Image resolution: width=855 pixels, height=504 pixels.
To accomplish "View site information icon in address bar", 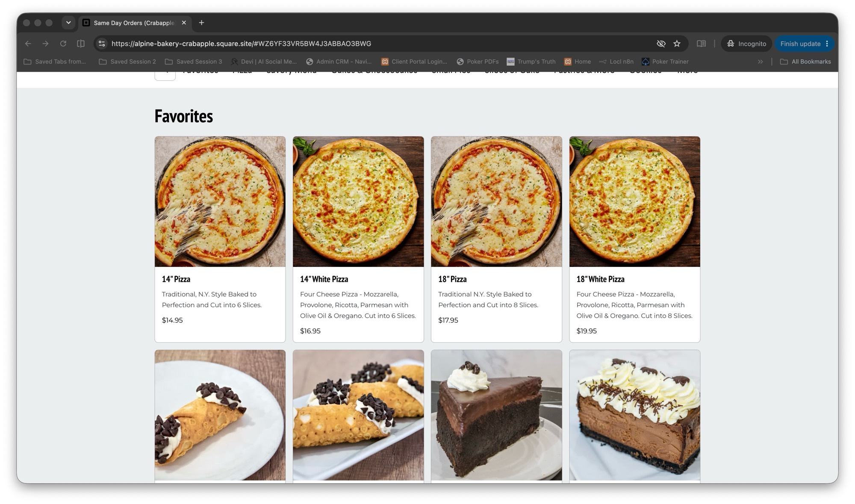I will [102, 44].
